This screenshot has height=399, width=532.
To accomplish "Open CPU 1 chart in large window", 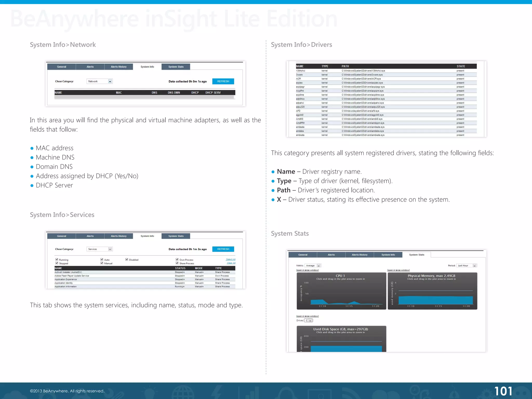I will click(x=307, y=270).
